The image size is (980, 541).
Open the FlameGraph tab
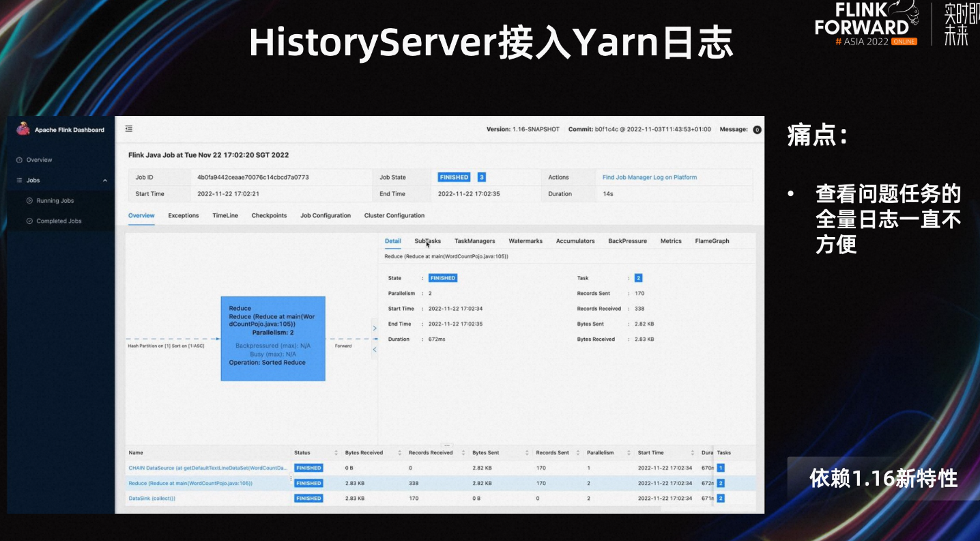[712, 241]
